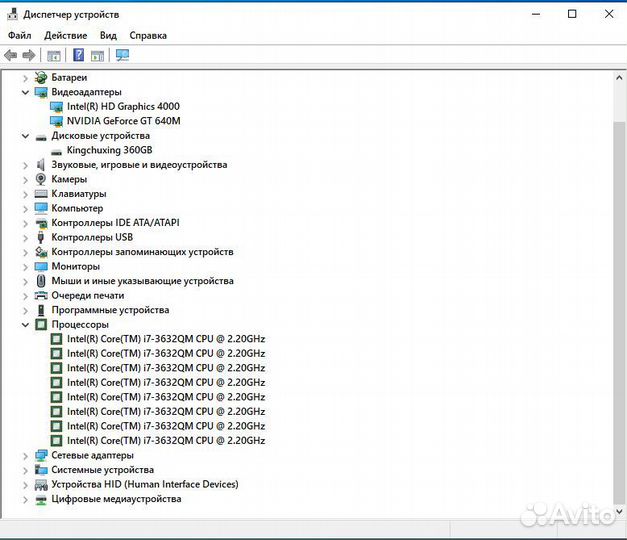Close the Диспетчер устройств window

(x=609, y=14)
